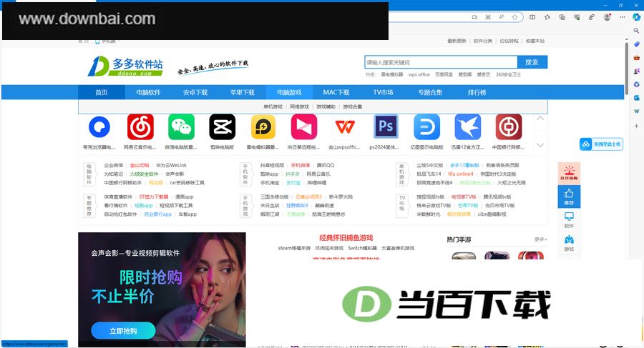Open the NetEase Cloud Music icon

click(x=140, y=127)
